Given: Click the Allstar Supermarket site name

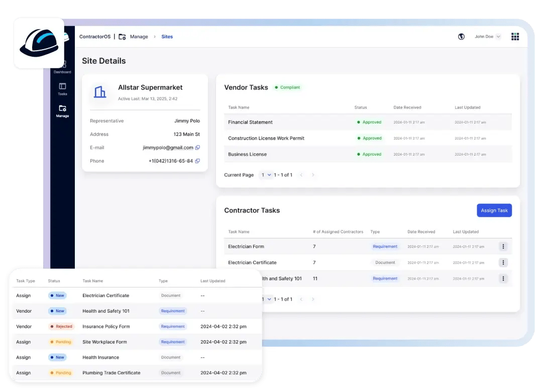Looking at the screenshot, I should coord(150,87).
